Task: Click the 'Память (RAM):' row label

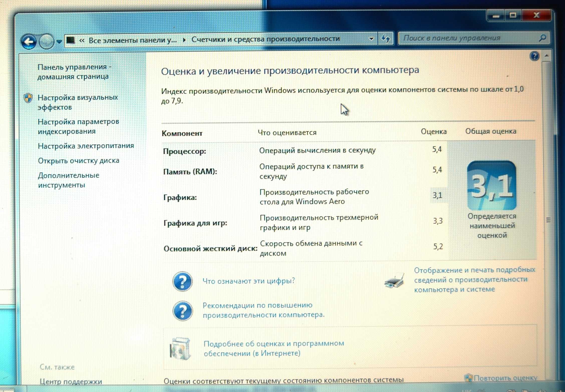Action: tap(190, 172)
